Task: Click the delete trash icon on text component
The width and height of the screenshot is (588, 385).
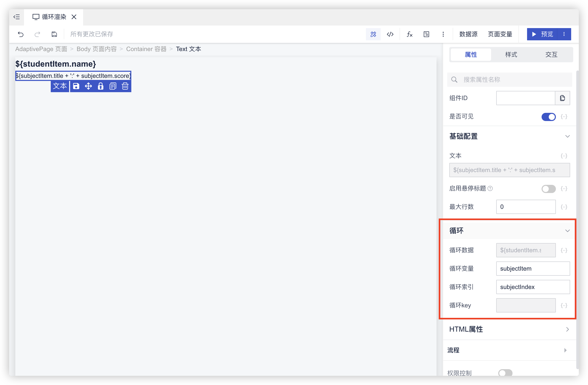Action: pos(125,86)
